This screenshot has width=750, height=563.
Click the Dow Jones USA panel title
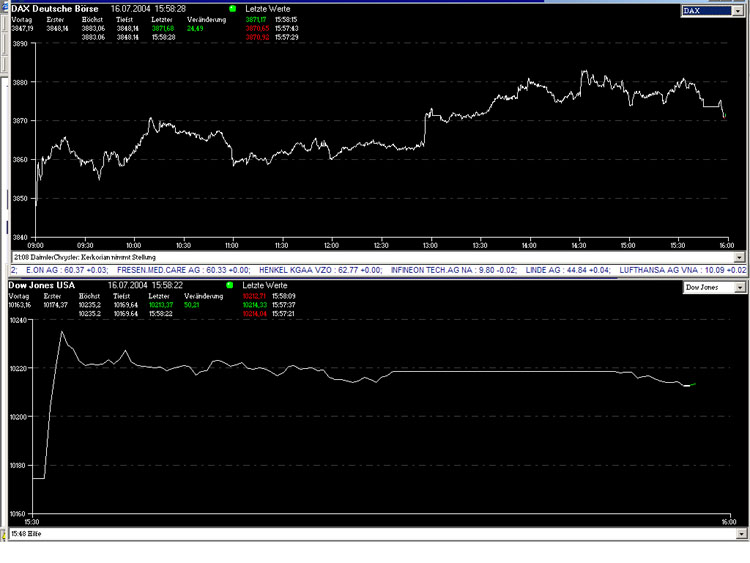44,286
